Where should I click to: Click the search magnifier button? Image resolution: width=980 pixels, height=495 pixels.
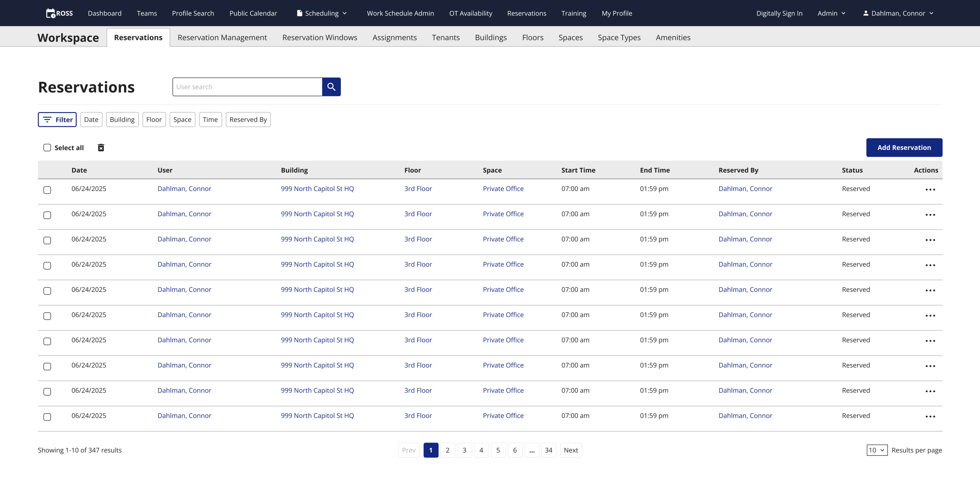point(331,87)
